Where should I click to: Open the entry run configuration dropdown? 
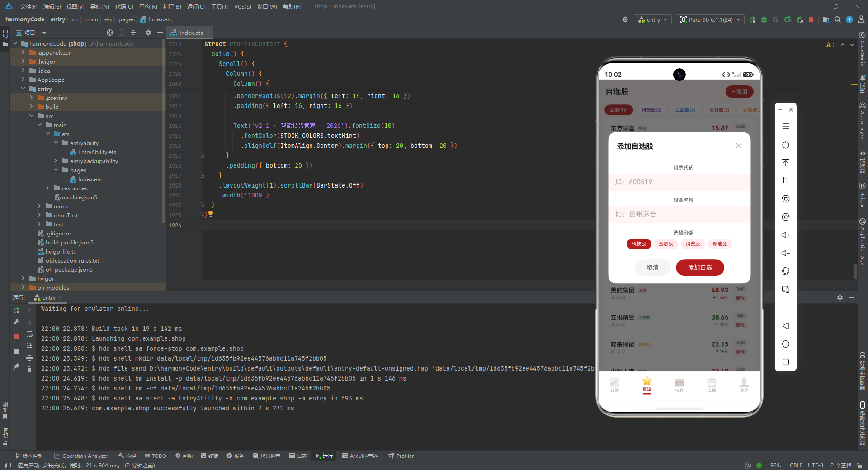(653, 19)
